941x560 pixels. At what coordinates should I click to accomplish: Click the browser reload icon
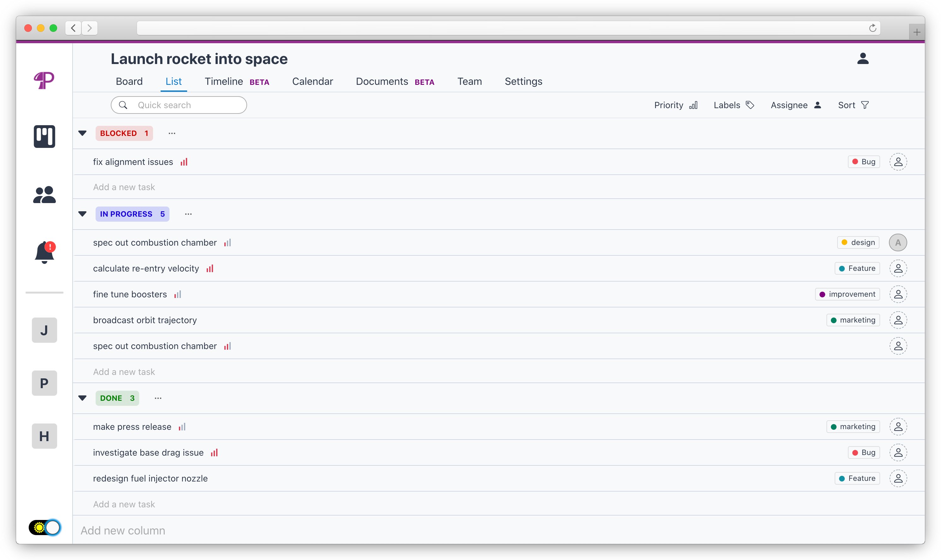pyautogui.click(x=872, y=28)
